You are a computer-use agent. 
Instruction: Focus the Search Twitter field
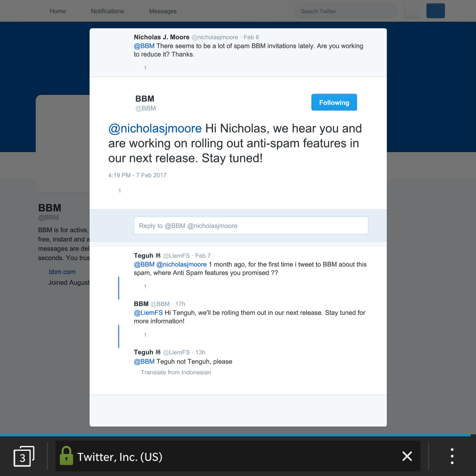346,11
